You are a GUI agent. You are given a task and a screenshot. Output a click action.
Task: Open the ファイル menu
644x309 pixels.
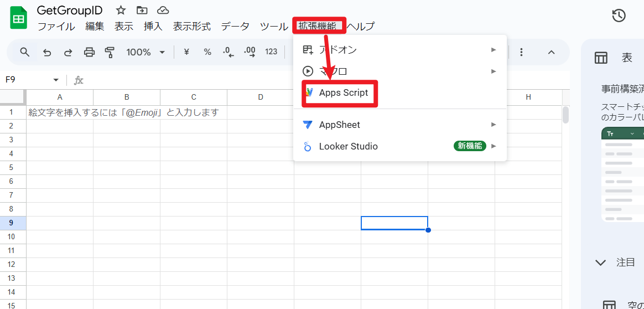pos(56,27)
